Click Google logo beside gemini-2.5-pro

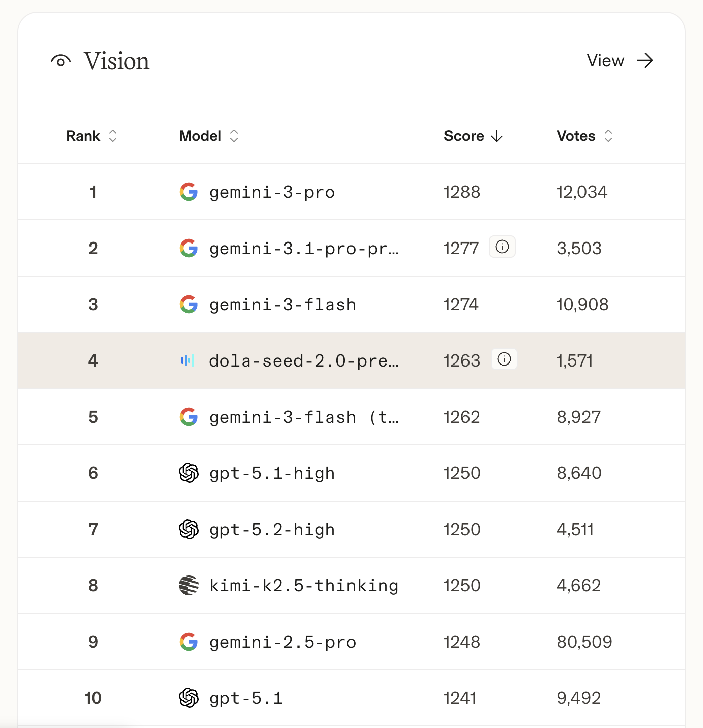189,642
